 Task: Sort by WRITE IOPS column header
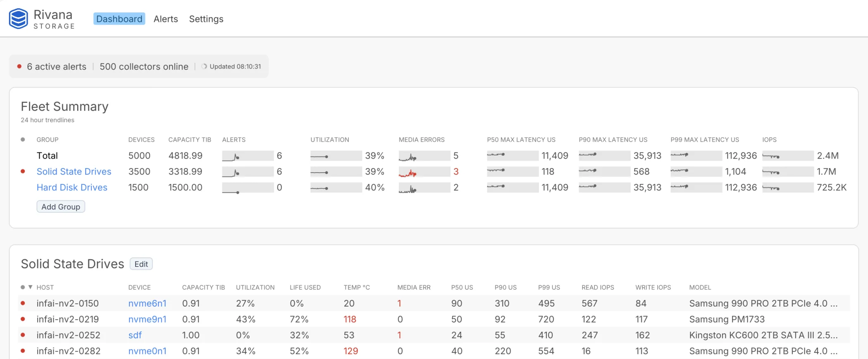[653, 287]
